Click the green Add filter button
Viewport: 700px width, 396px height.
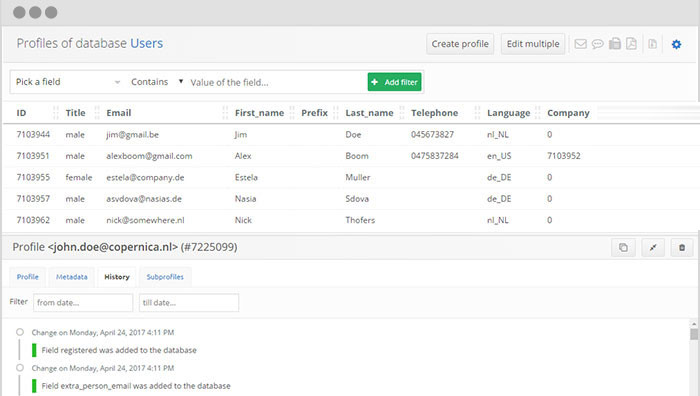coord(395,82)
